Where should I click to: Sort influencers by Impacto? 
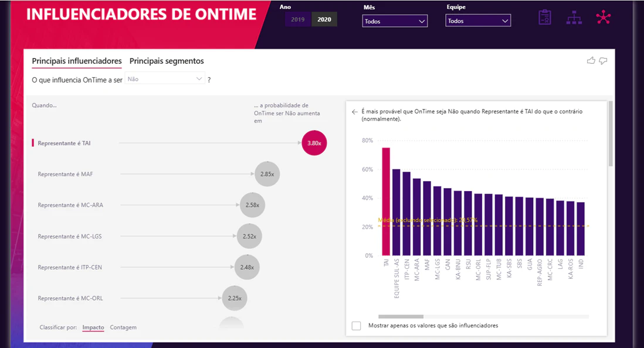93,327
